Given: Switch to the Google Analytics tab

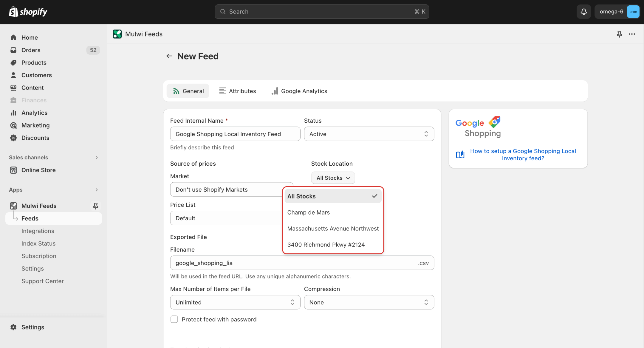Looking at the screenshot, I should [299, 91].
